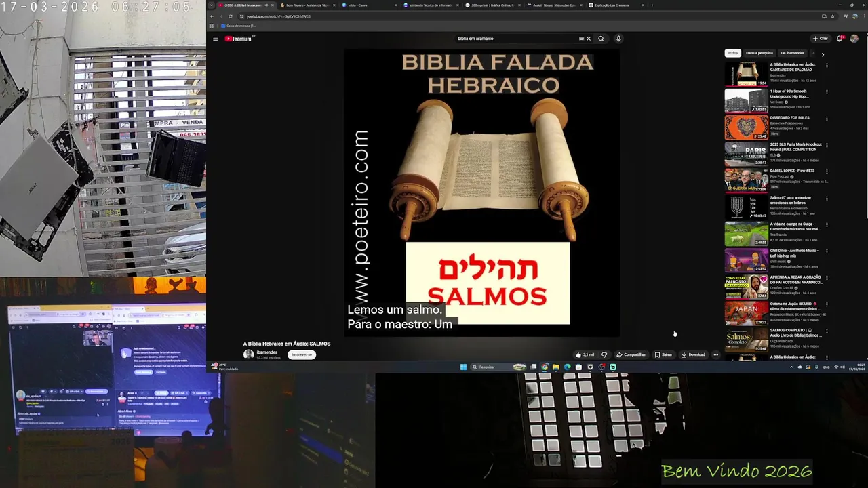Open File Explorer from taskbar
Viewport: 868px width, 488px height.
pyautogui.click(x=555, y=367)
